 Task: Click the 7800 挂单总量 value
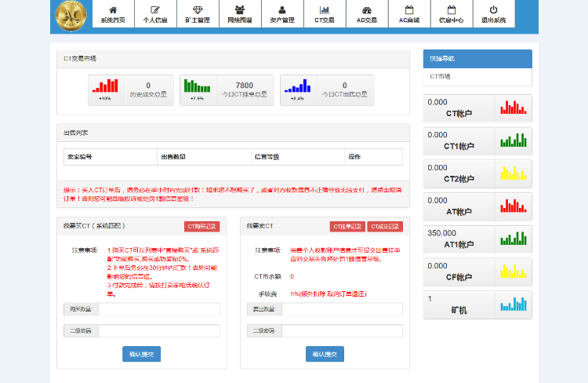click(245, 86)
